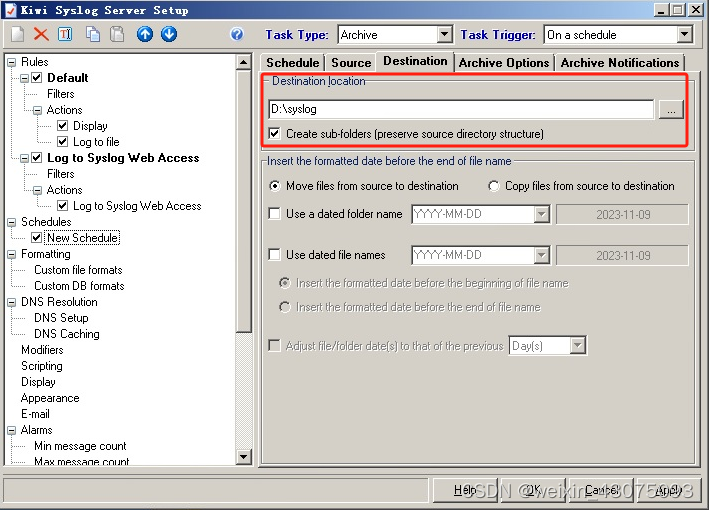Toggle the Display action checkbox
The image size is (709, 510).
click(x=63, y=126)
